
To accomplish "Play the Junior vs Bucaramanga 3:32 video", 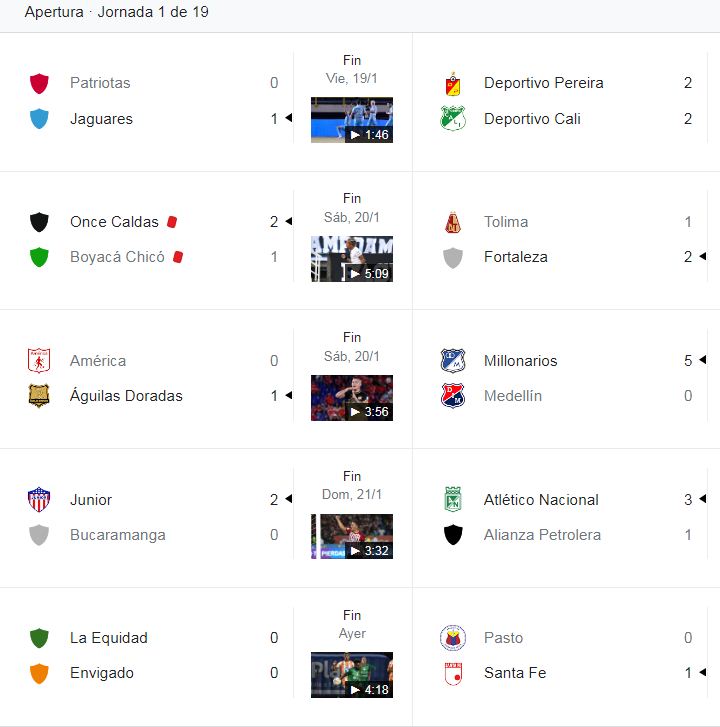I will pos(351,536).
